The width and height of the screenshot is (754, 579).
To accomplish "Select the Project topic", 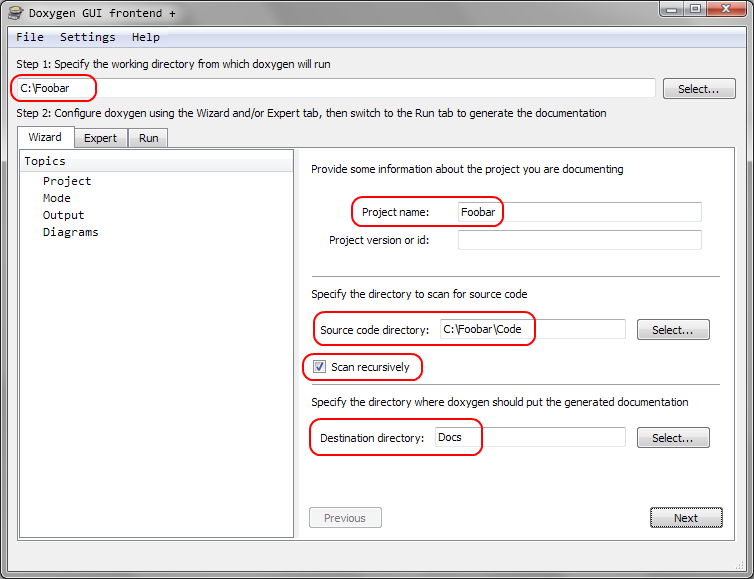I will (x=67, y=181).
